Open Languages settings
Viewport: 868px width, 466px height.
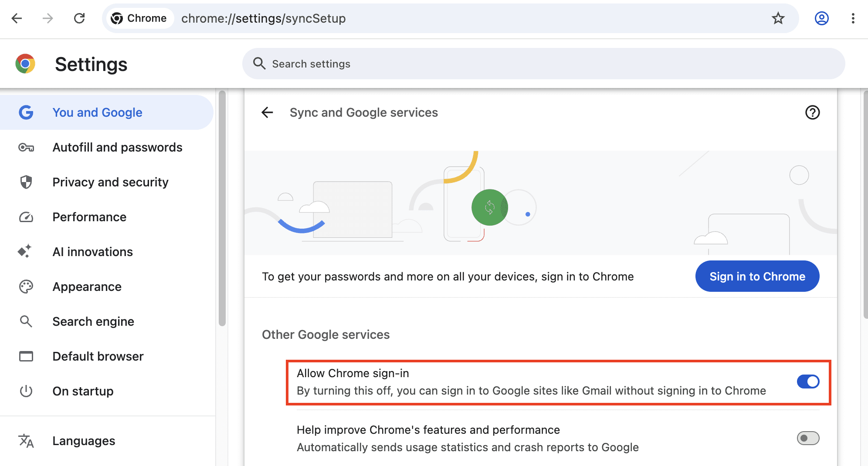pyautogui.click(x=106, y=441)
